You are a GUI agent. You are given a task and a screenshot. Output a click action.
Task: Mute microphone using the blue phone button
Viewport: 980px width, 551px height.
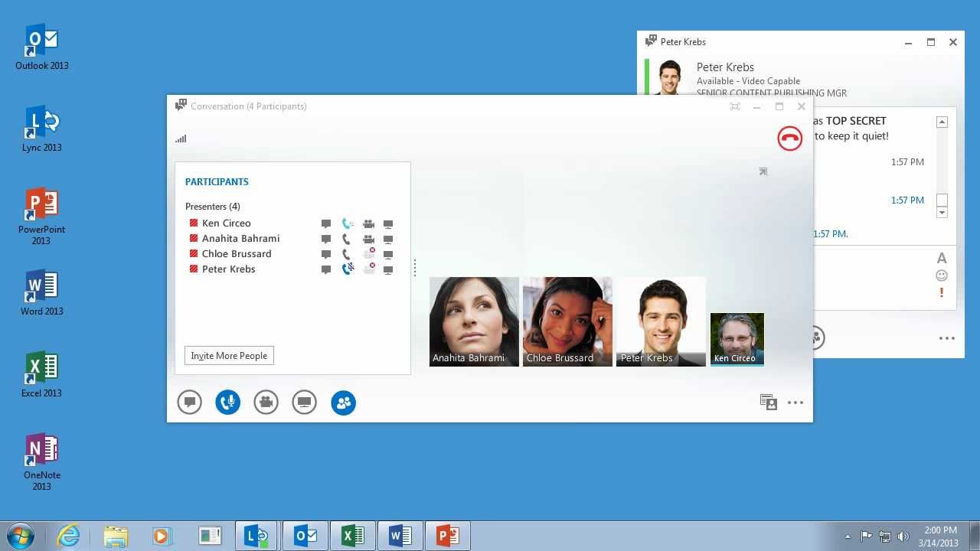click(x=227, y=403)
